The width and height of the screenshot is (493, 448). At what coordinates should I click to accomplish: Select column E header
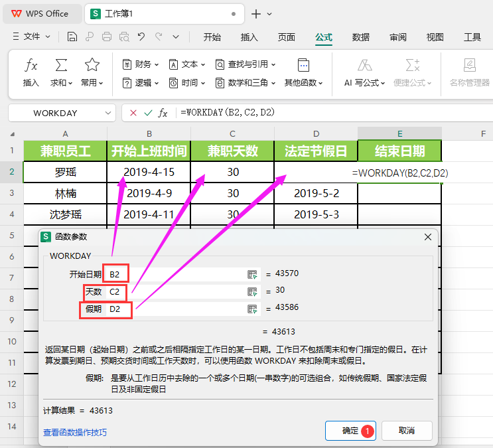tap(400, 133)
